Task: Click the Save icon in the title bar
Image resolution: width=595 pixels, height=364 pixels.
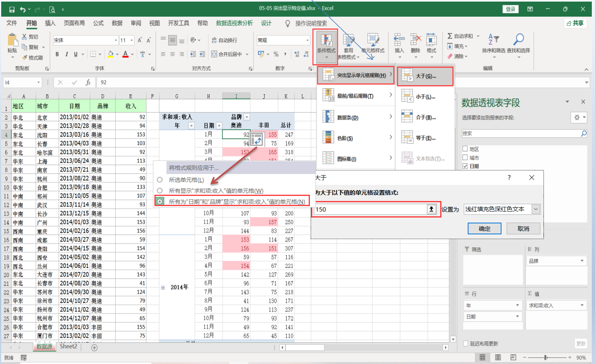Action: tap(12, 9)
